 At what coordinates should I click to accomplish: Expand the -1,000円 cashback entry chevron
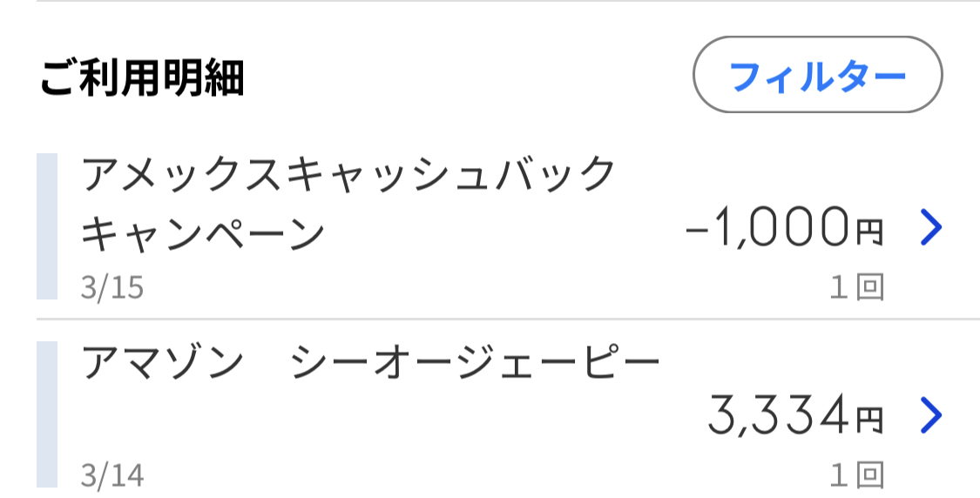931,228
